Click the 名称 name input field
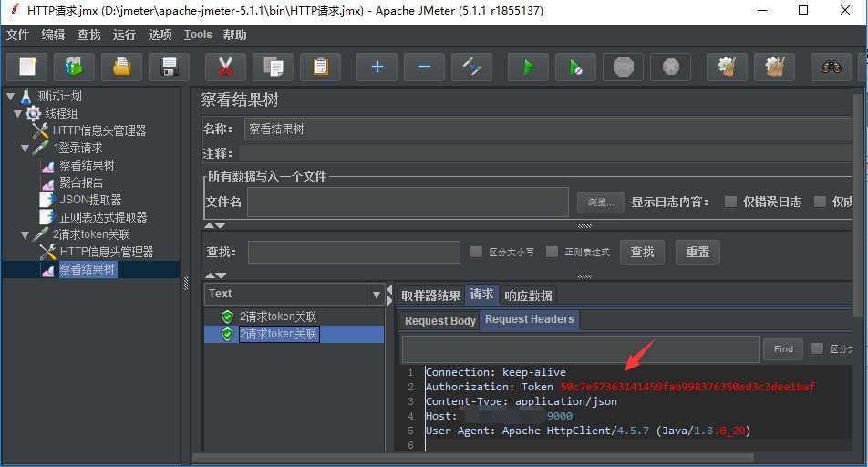The width and height of the screenshot is (868, 467). (x=548, y=130)
